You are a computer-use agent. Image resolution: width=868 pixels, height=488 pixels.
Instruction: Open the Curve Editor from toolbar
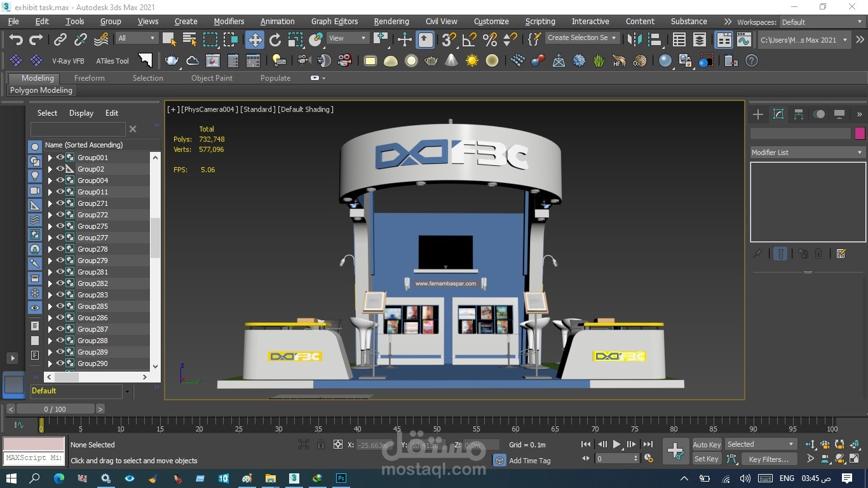point(744,40)
